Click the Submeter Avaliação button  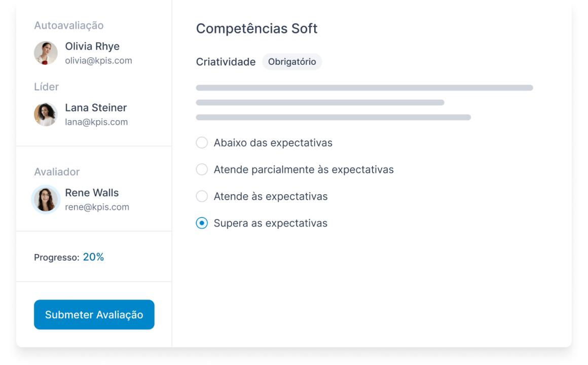point(94,314)
